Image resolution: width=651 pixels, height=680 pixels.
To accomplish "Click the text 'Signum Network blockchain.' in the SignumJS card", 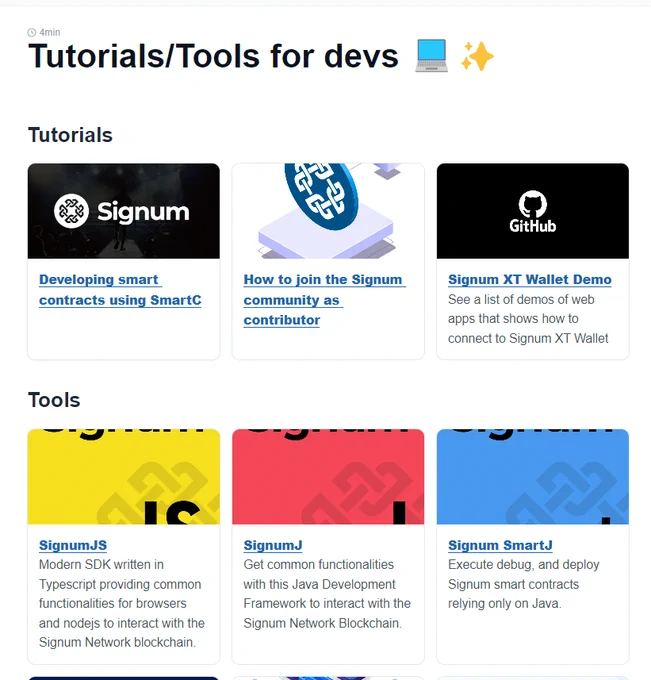I will point(117,642).
